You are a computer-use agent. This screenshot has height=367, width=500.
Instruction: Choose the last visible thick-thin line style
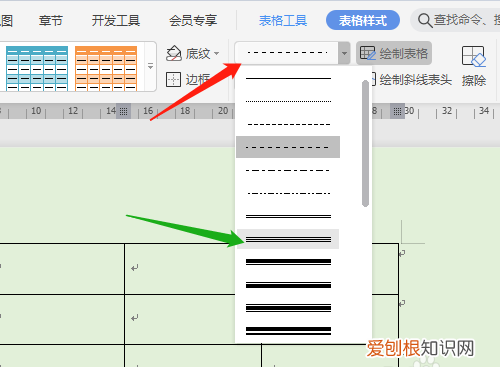[x=288, y=330]
